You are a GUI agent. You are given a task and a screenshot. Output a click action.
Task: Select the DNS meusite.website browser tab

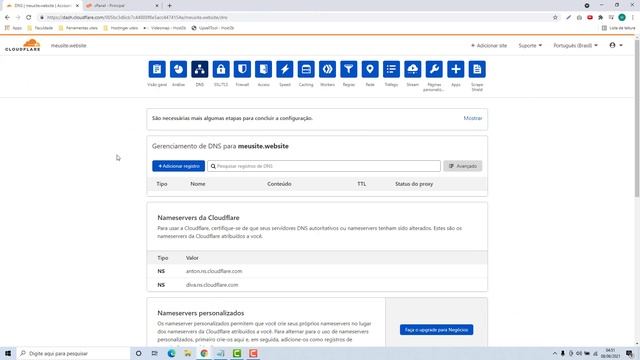(41, 6)
